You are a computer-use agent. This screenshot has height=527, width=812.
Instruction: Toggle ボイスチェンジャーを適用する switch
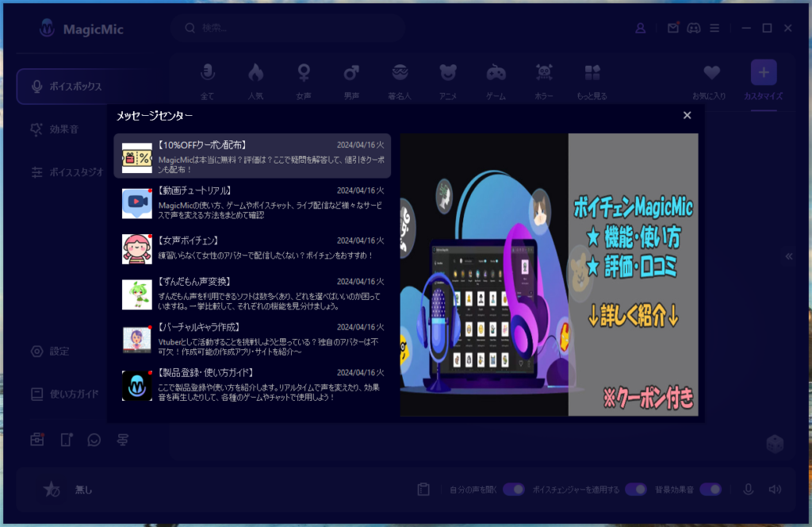pyautogui.click(x=635, y=489)
